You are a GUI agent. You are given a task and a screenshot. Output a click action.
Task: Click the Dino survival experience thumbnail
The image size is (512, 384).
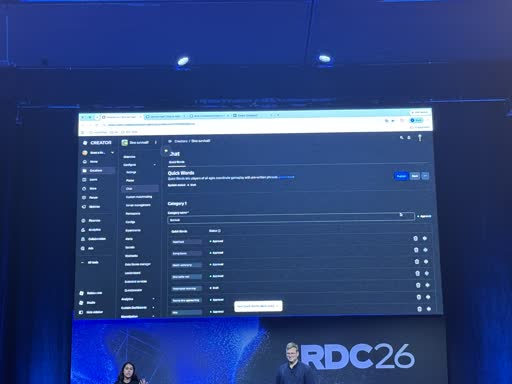pos(125,143)
